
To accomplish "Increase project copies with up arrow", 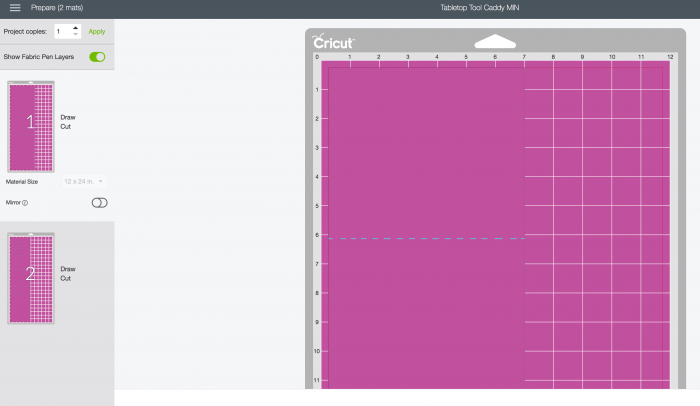I will coord(75,28).
